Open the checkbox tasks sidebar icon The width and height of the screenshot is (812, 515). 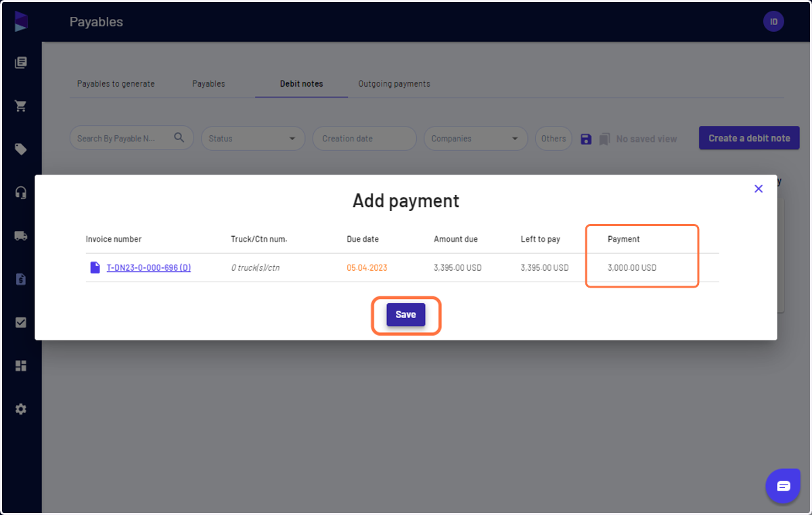pyautogui.click(x=21, y=323)
